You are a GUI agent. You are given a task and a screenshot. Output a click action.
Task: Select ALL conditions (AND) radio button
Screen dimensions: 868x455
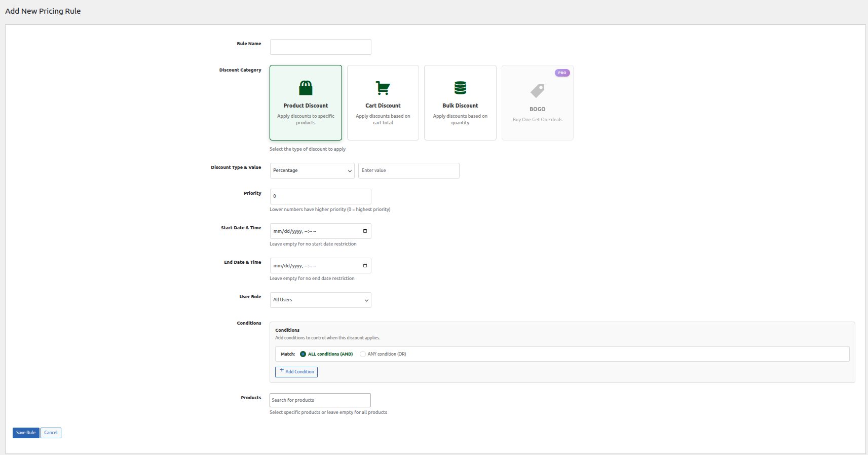pos(303,354)
